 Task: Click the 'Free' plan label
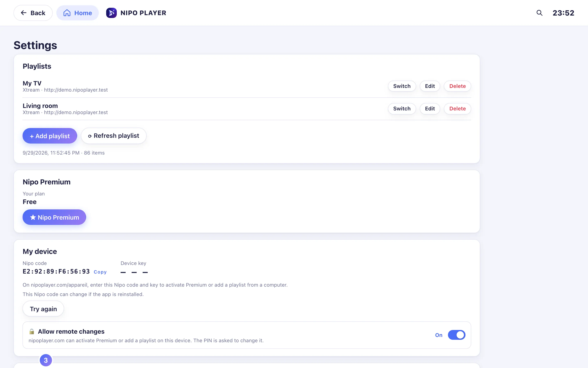[x=30, y=202]
